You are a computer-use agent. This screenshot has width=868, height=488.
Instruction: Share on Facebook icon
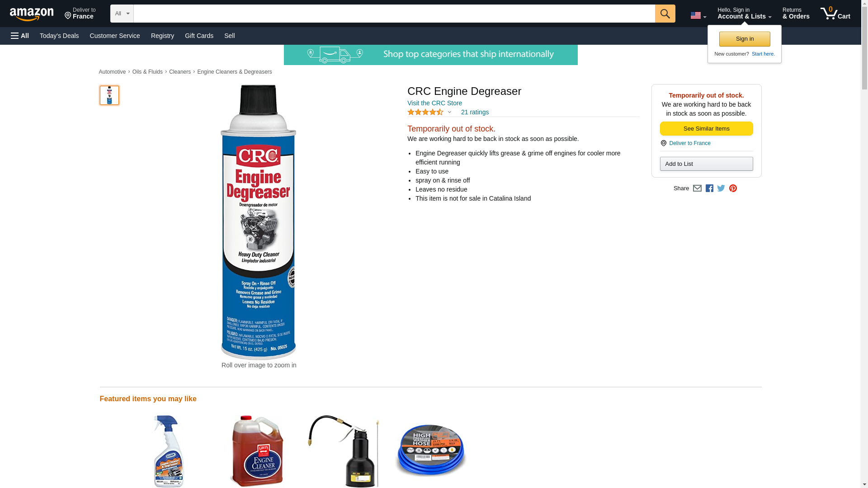coord(709,188)
